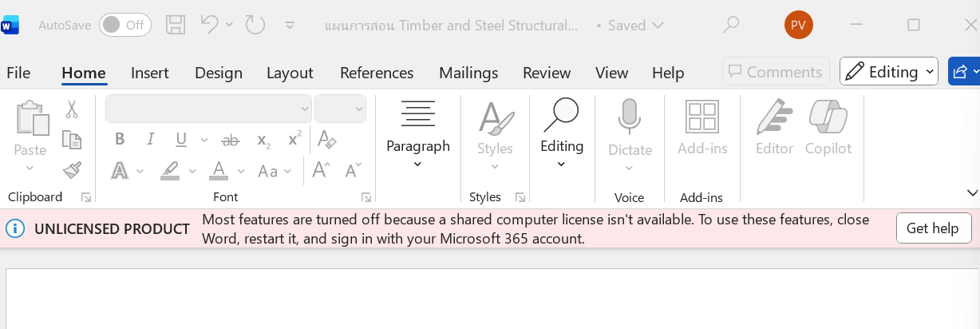Open the Dictate microphone tool
Viewport: 980px width, 329px height.
click(630, 128)
